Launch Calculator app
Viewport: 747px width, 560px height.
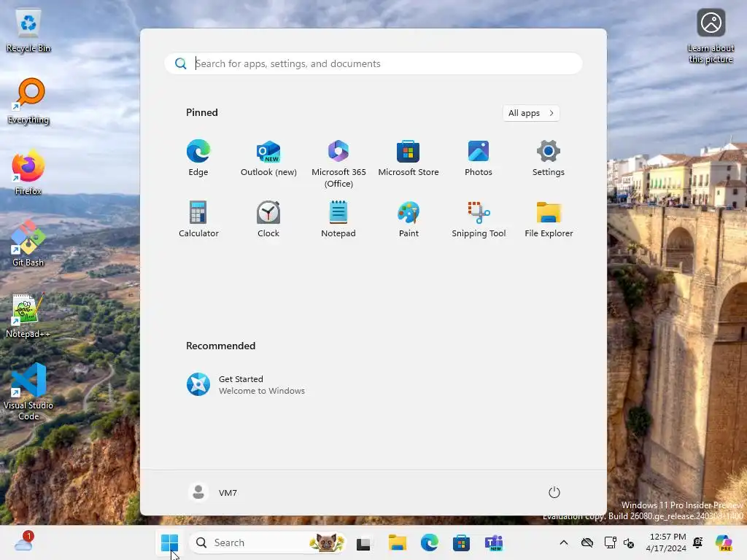[x=198, y=219]
